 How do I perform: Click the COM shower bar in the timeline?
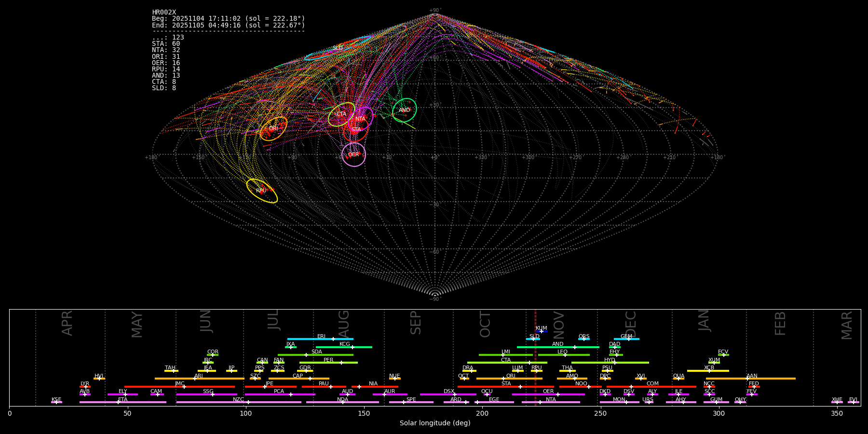[652, 387]
